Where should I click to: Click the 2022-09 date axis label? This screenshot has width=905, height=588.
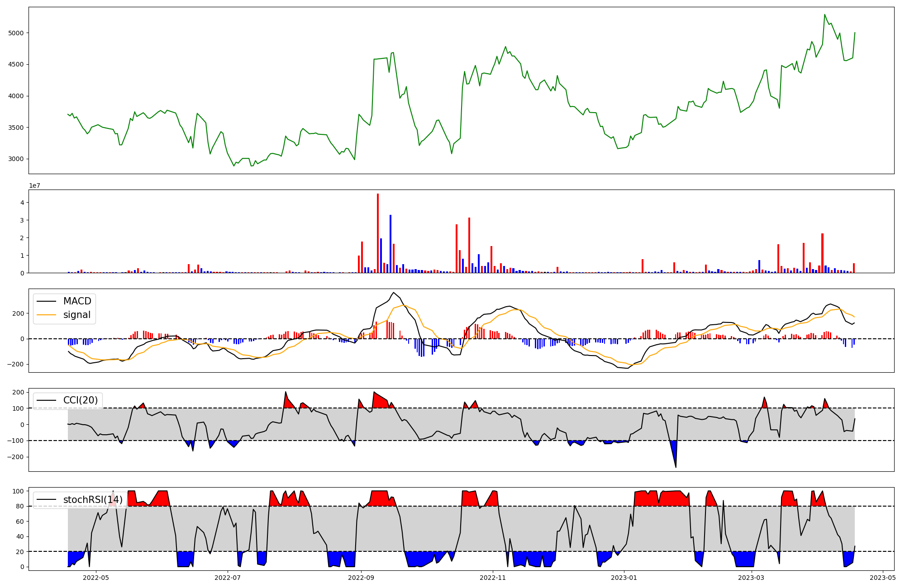(361, 578)
